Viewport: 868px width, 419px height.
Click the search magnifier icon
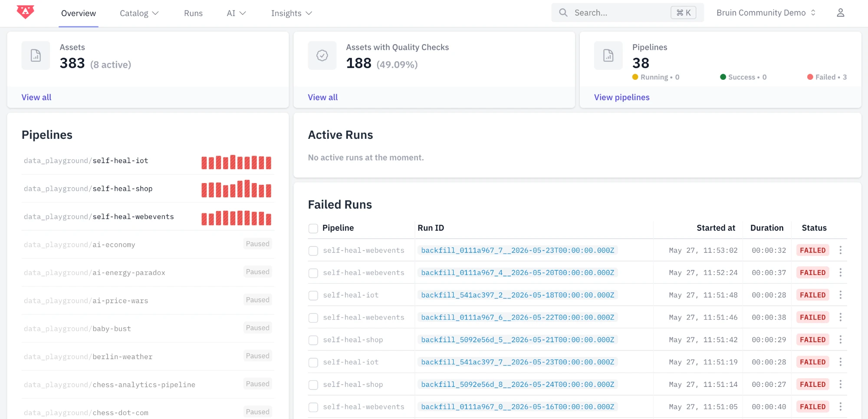click(x=563, y=13)
